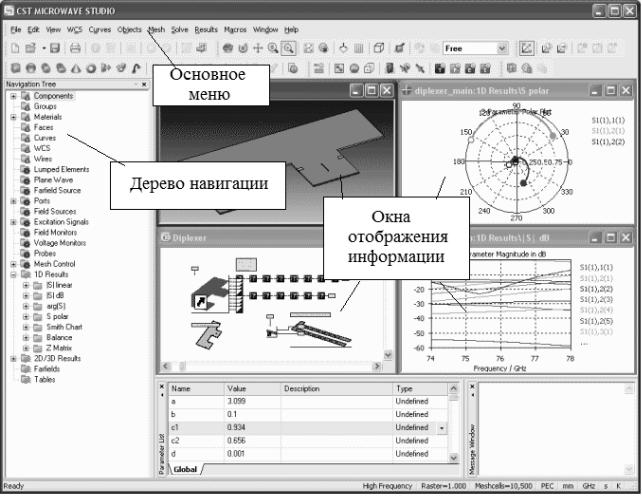Toggle the framed diagonal-line icon beside the Free box

point(527,48)
